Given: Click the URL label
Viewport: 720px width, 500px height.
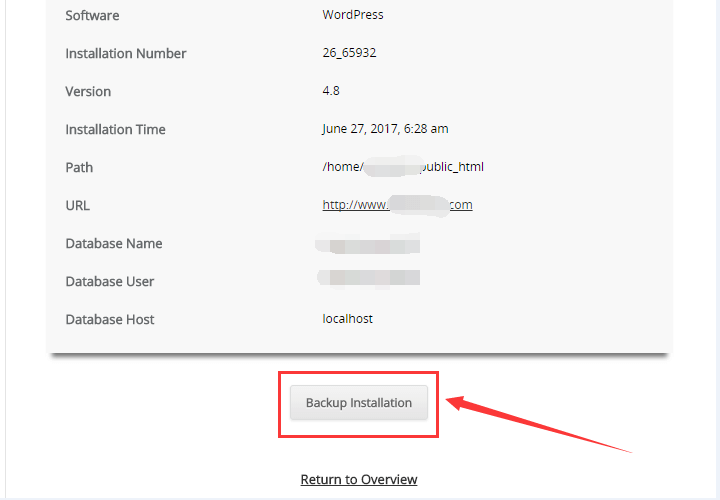Looking at the screenshot, I should coord(77,205).
